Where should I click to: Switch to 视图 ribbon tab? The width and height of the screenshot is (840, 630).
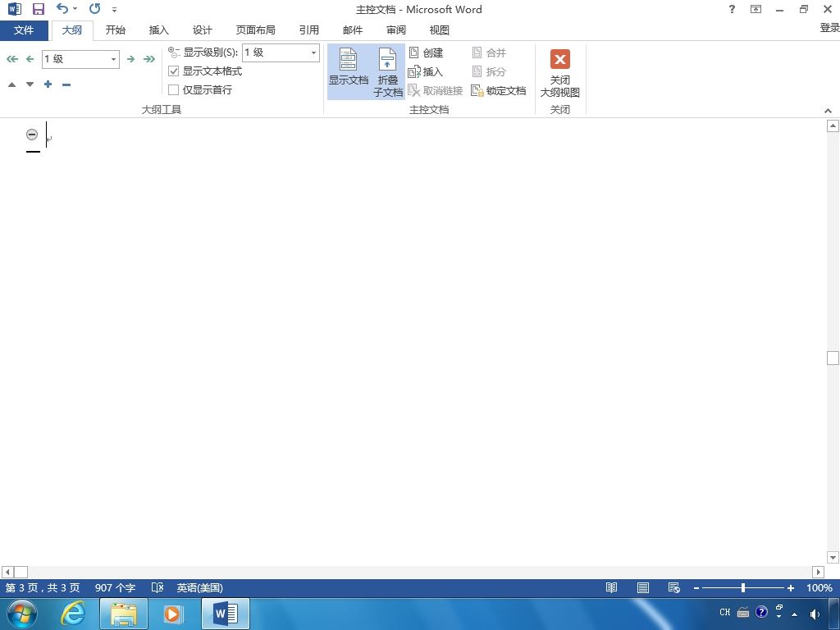point(440,30)
